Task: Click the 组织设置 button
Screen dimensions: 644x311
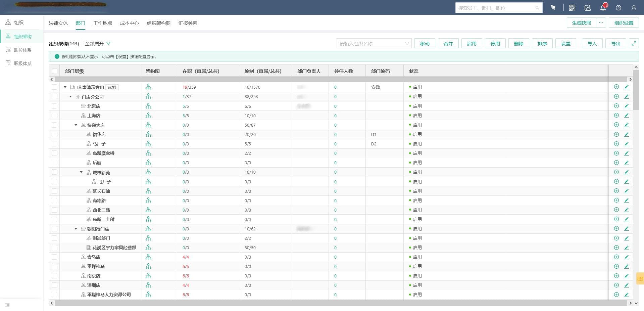Action: [624, 23]
